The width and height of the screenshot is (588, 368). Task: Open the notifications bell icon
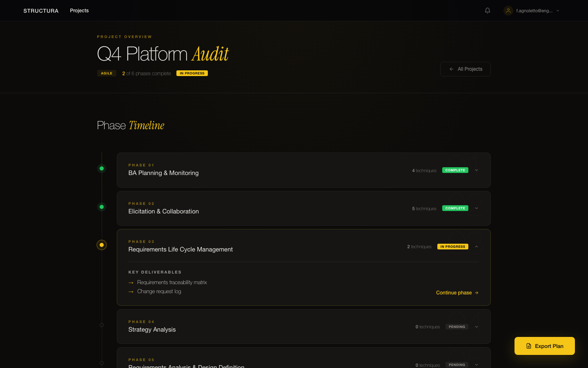(x=487, y=11)
